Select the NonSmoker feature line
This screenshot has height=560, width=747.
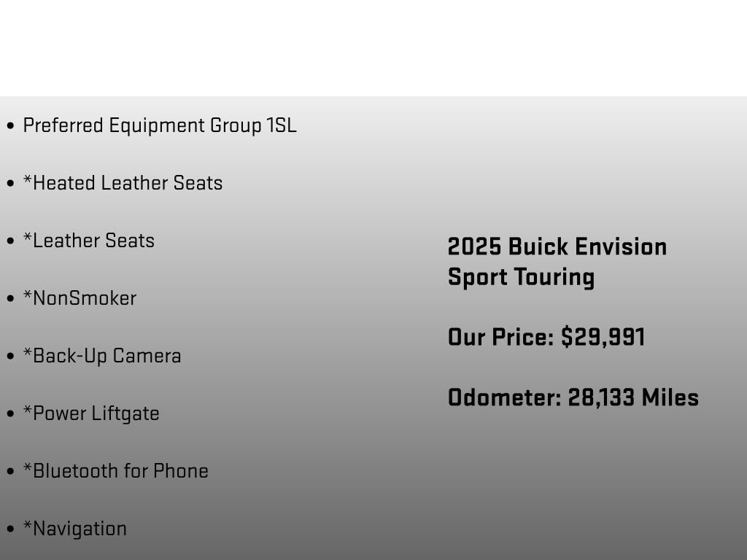click(80, 298)
